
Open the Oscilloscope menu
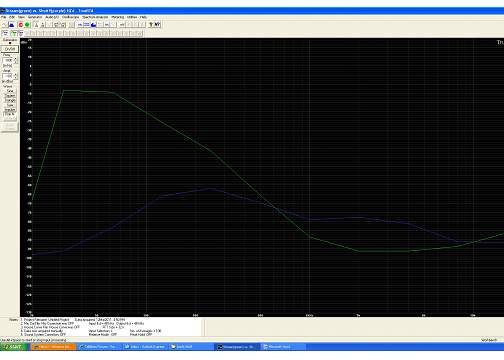pyautogui.click(x=70, y=17)
